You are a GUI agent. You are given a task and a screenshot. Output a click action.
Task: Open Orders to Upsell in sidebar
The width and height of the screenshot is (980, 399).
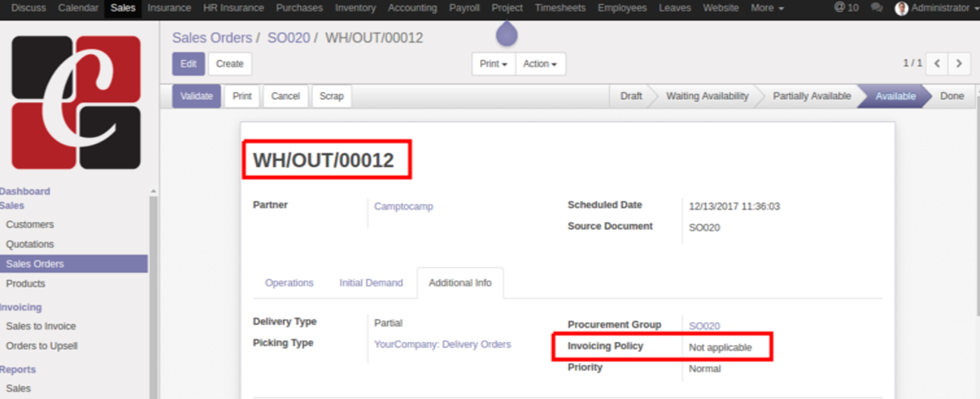[42, 346]
